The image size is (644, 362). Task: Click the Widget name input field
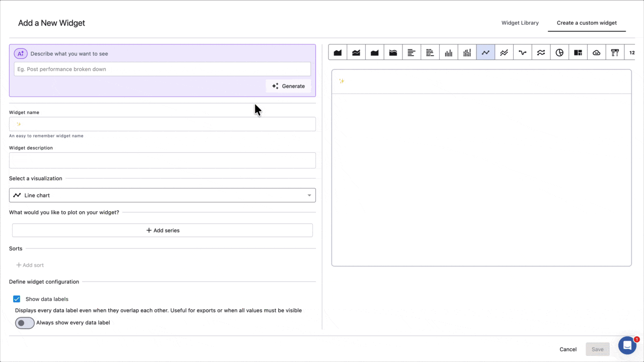point(162,124)
